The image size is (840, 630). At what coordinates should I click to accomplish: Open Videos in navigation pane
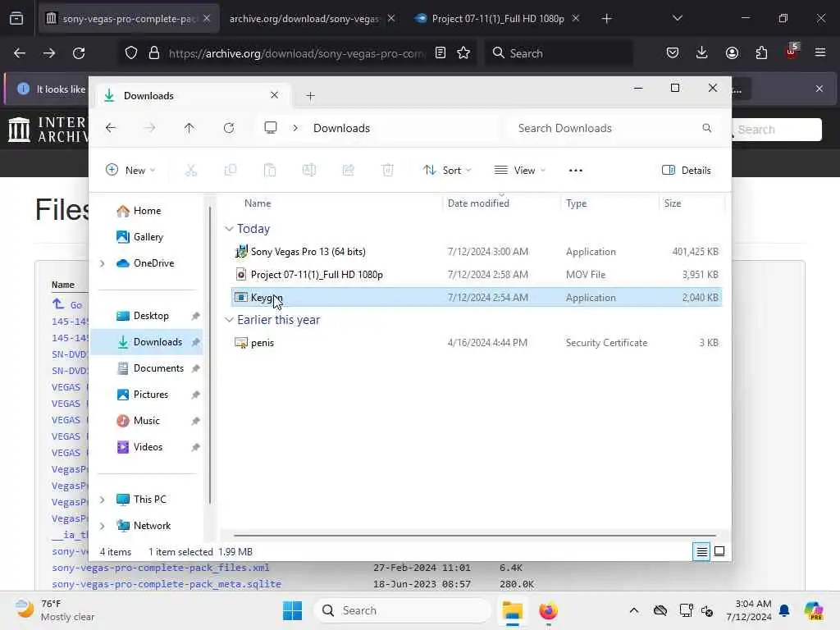click(x=148, y=447)
